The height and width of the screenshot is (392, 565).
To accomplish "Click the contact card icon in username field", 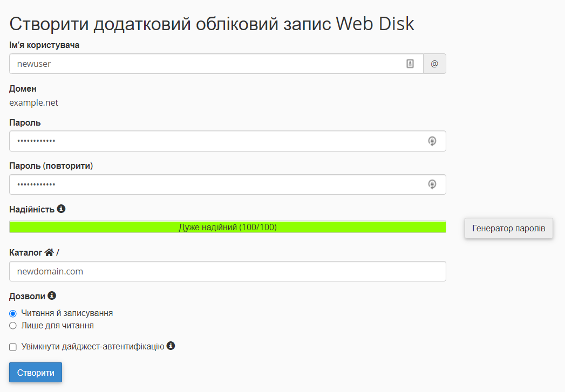I will click(x=410, y=64).
